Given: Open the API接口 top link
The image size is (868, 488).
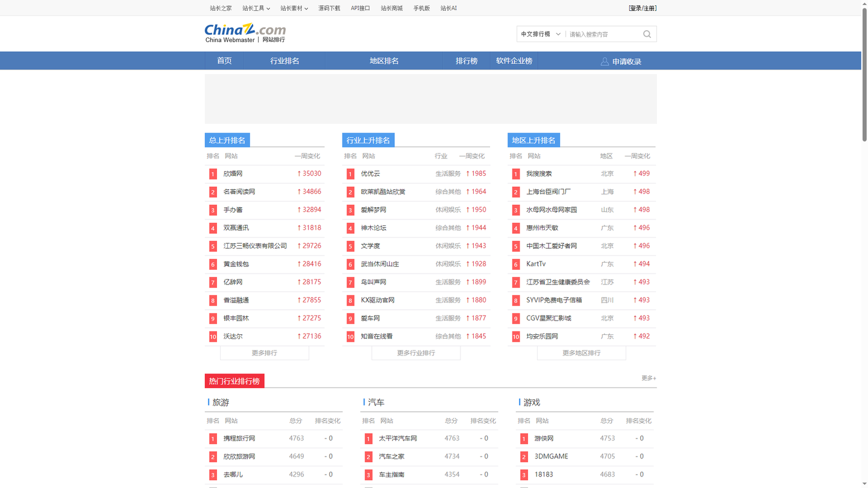Looking at the screenshot, I should pyautogui.click(x=360, y=8).
